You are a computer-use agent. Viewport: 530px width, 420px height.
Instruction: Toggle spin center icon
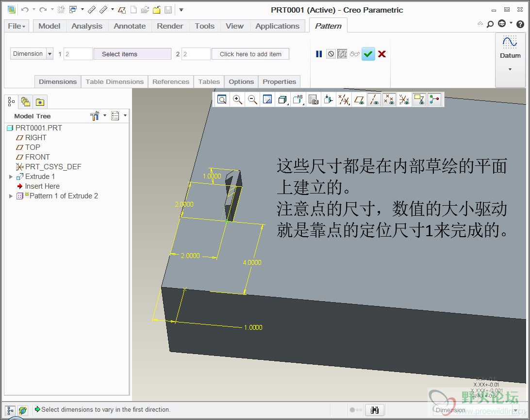pos(434,99)
